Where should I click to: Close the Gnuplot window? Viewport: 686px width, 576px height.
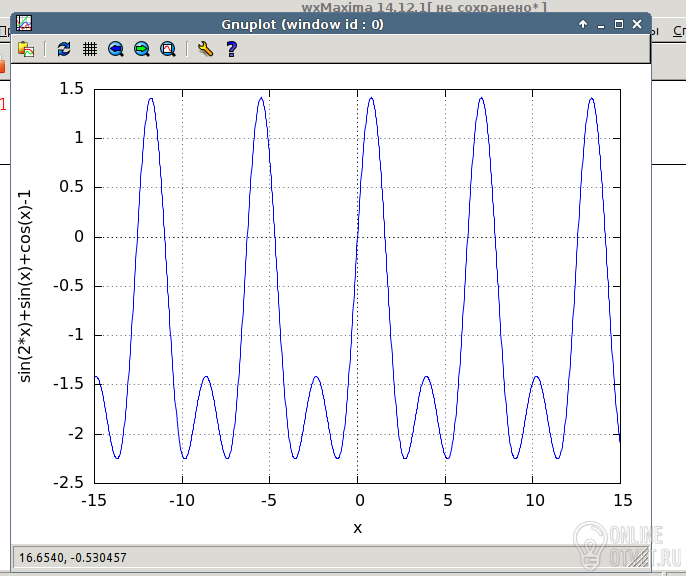click(x=637, y=24)
